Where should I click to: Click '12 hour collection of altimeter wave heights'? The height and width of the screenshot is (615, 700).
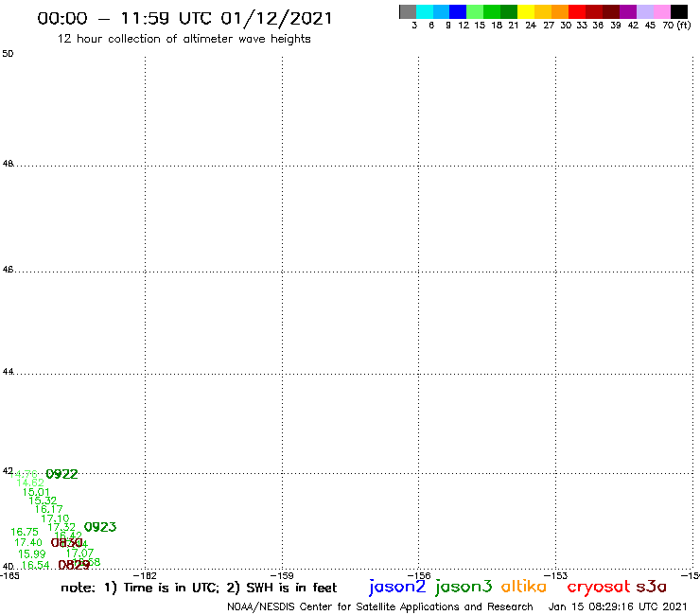(184, 39)
